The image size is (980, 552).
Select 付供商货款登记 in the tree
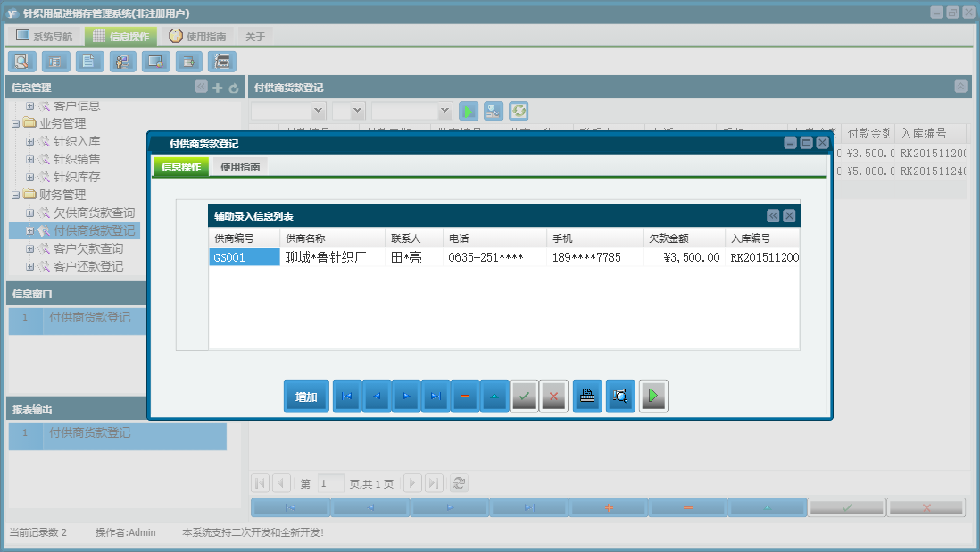click(x=94, y=230)
